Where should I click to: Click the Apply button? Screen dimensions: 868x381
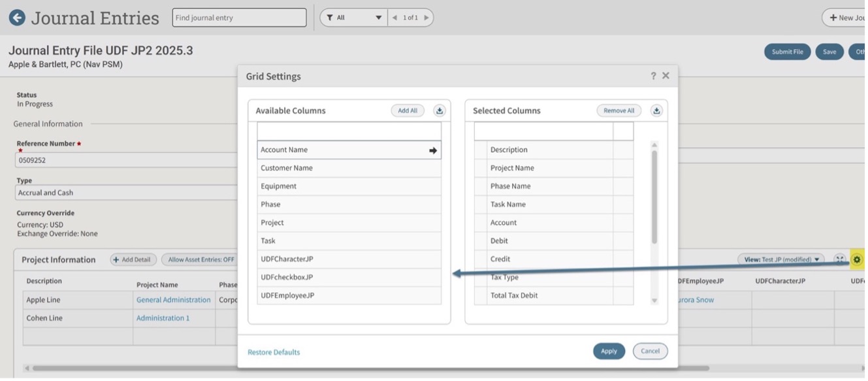[x=609, y=351]
